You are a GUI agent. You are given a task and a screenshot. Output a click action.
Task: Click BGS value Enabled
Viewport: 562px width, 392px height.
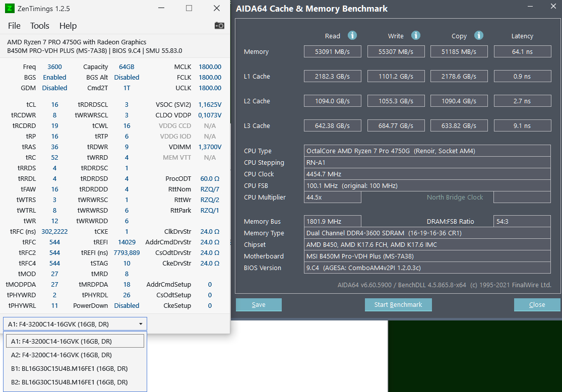point(54,78)
